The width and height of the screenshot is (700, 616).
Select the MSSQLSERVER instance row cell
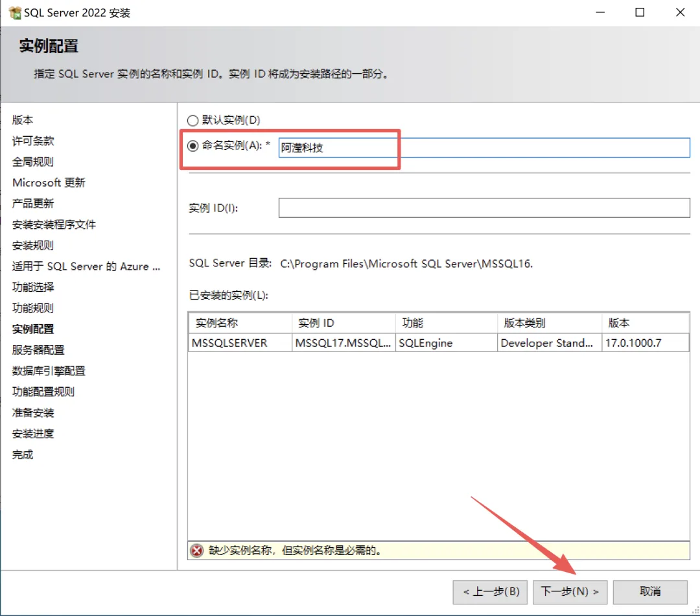(x=240, y=343)
